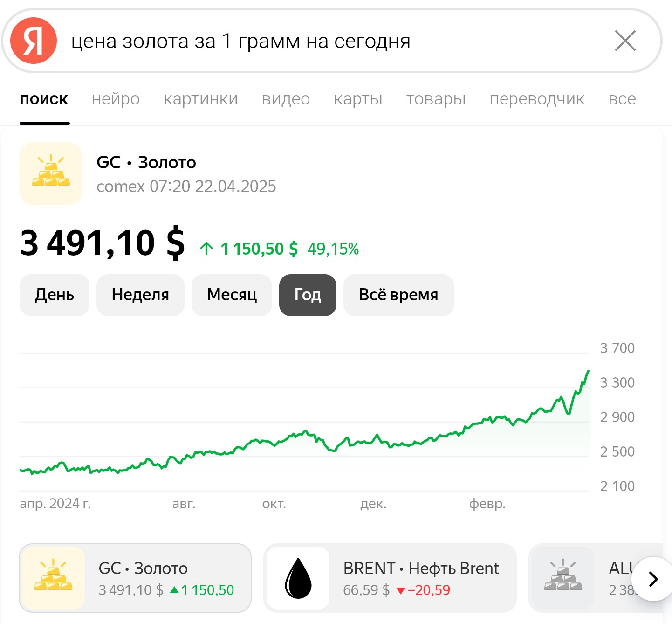Image resolution: width=672 pixels, height=624 pixels.
Task: Select the День period
Action: (55, 295)
